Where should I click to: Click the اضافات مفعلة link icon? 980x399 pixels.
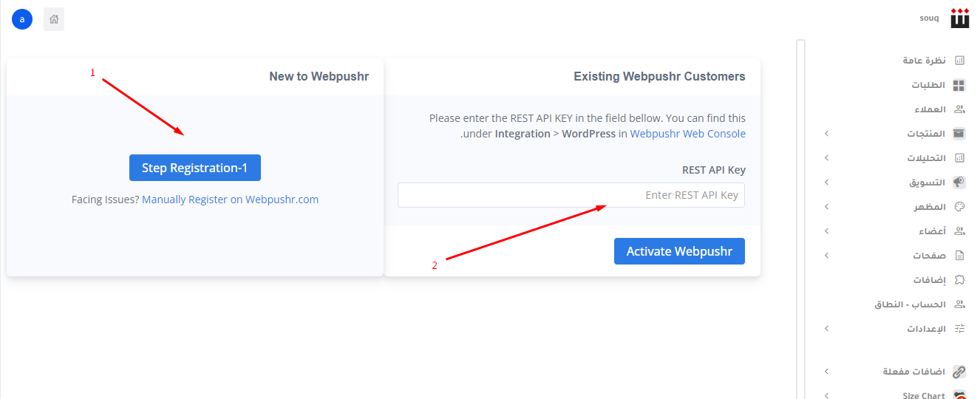(x=959, y=372)
